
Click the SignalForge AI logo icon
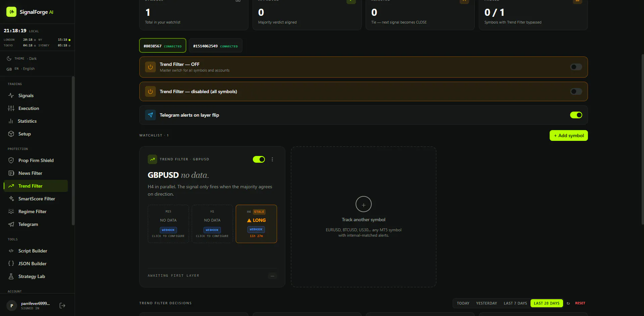coord(11,12)
